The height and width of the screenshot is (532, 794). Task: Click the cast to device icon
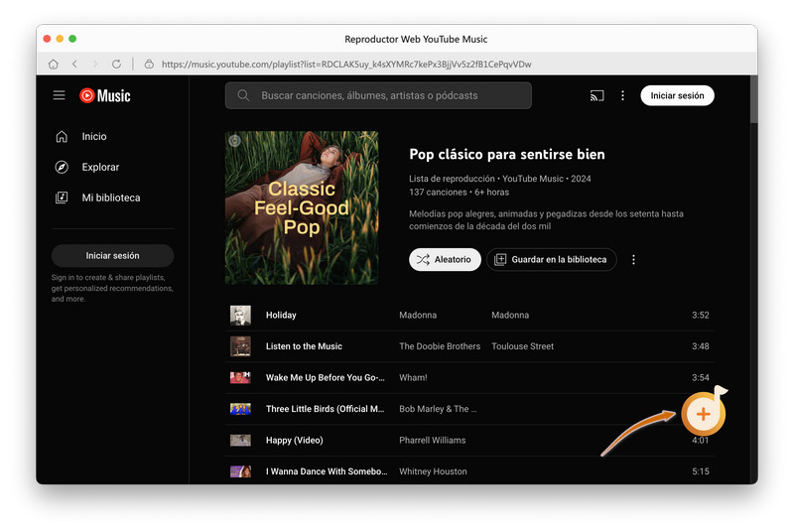point(597,95)
